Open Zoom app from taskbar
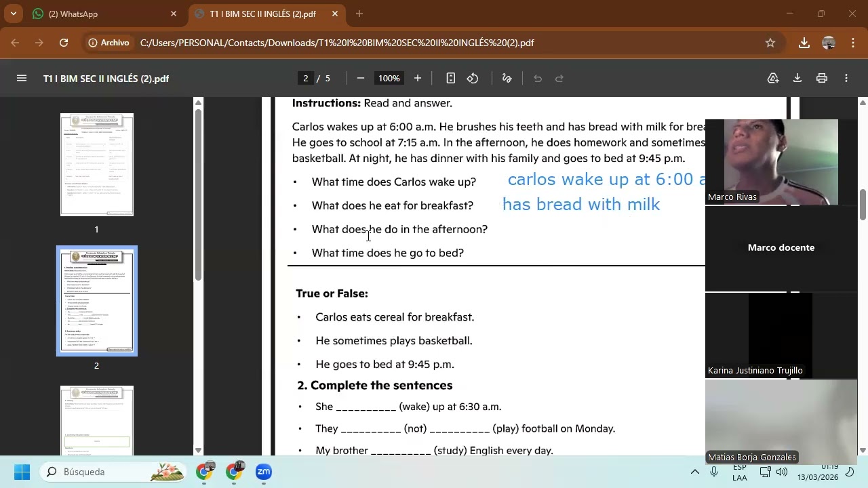868x488 pixels. pyautogui.click(x=264, y=472)
